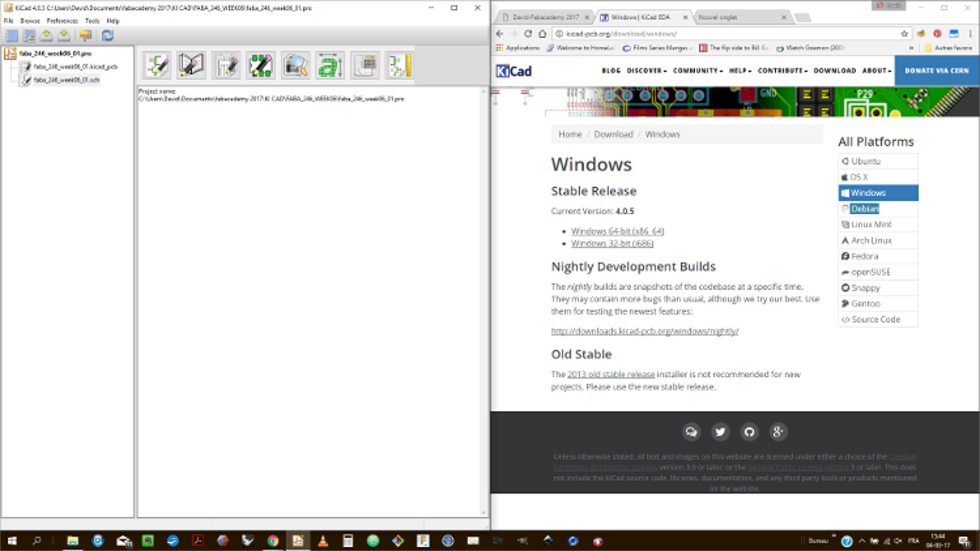Click Home breadcrumb link

pyautogui.click(x=570, y=135)
